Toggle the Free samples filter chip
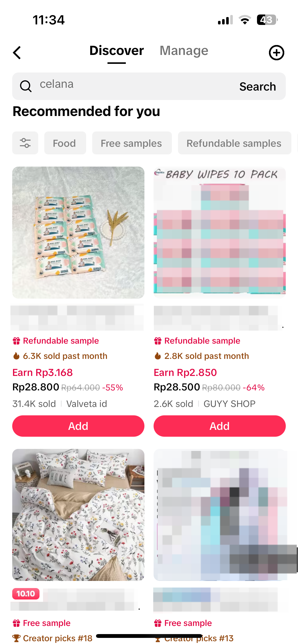 (132, 143)
